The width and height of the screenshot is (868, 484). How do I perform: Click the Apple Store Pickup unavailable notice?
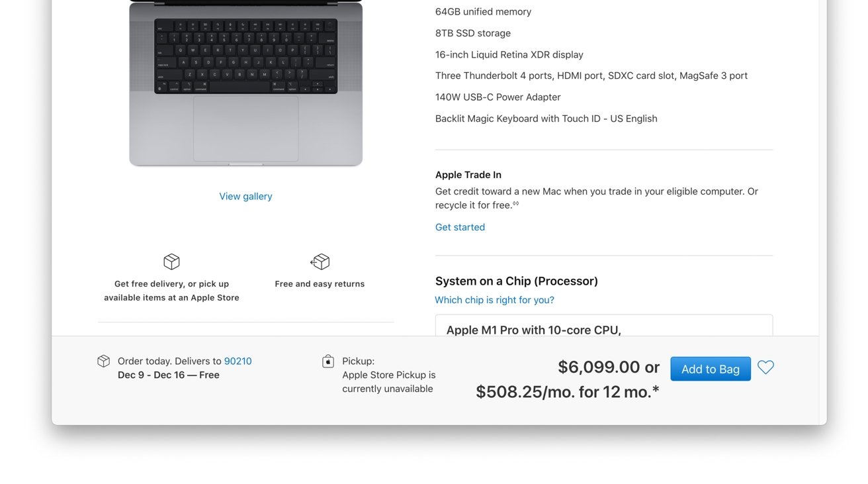(389, 382)
